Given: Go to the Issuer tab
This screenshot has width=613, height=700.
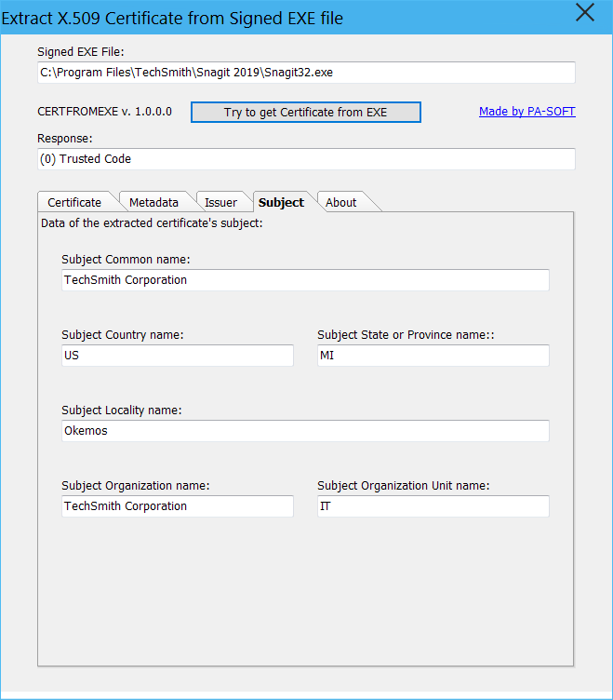Looking at the screenshot, I should click(x=220, y=202).
